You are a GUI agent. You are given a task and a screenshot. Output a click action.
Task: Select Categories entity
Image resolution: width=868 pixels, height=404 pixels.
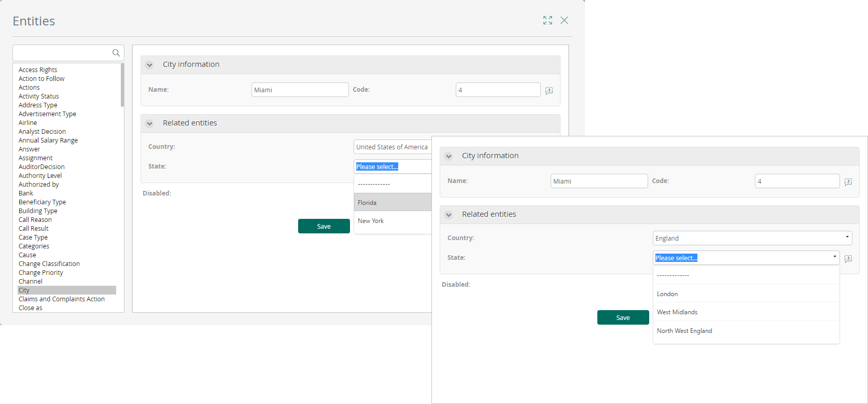pos(34,246)
